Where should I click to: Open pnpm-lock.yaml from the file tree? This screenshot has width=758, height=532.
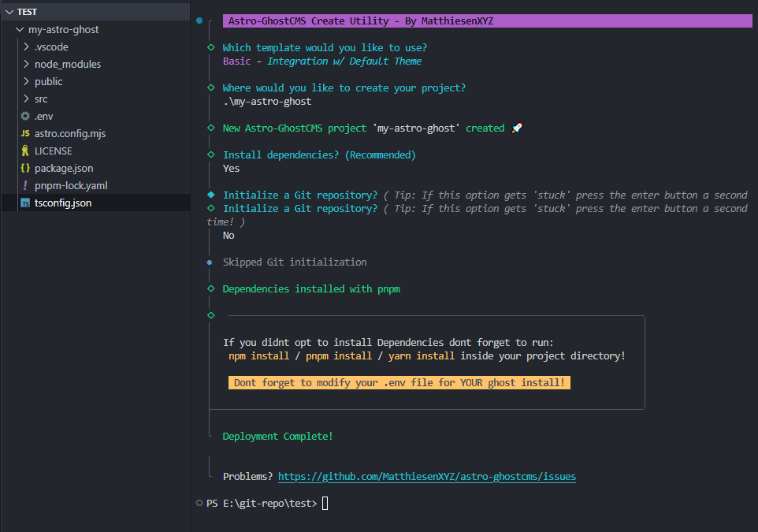click(x=71, y=186)
